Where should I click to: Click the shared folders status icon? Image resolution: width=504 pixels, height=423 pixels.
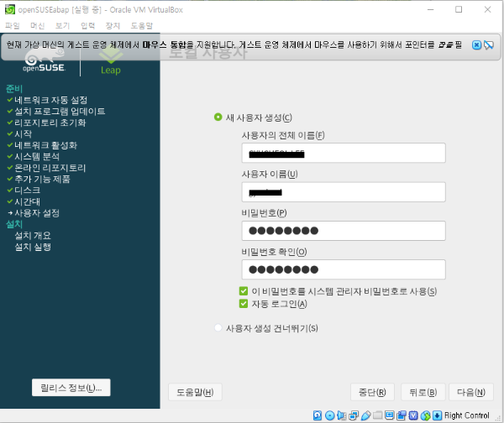[x=378, y=415]
